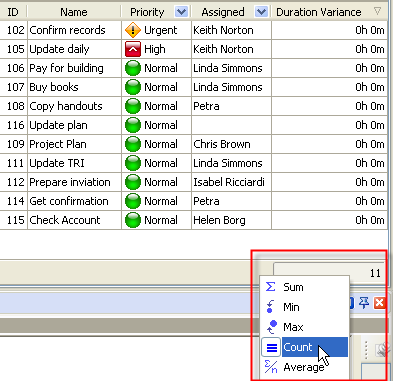This screenshot has width=393, height=381.
Task: Click the Urgent priority warning icon
Action: tap(133, 30)
